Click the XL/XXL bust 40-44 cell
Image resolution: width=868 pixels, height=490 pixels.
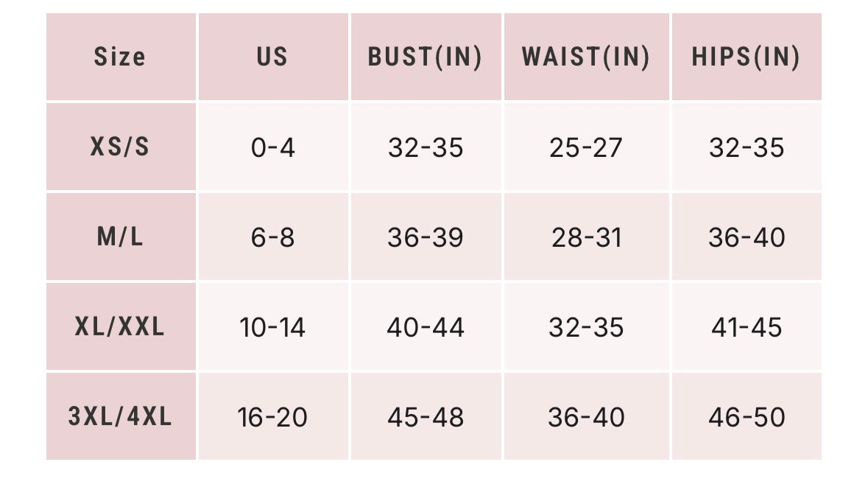(x=426, y=327)
